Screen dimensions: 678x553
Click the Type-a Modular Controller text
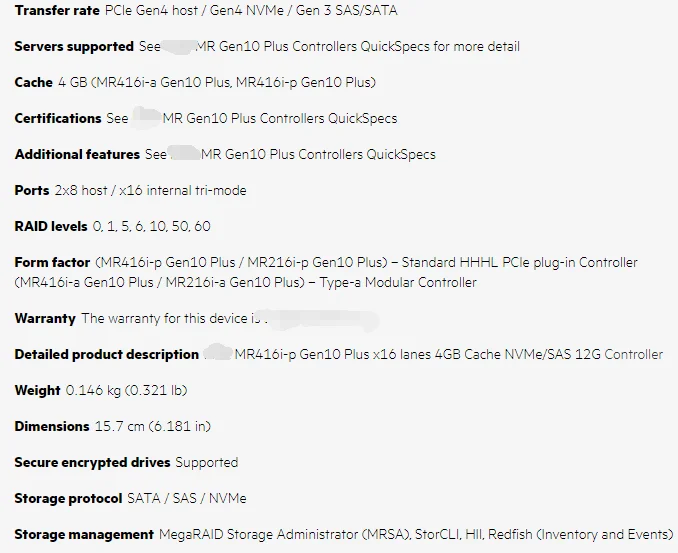[398, 282]
